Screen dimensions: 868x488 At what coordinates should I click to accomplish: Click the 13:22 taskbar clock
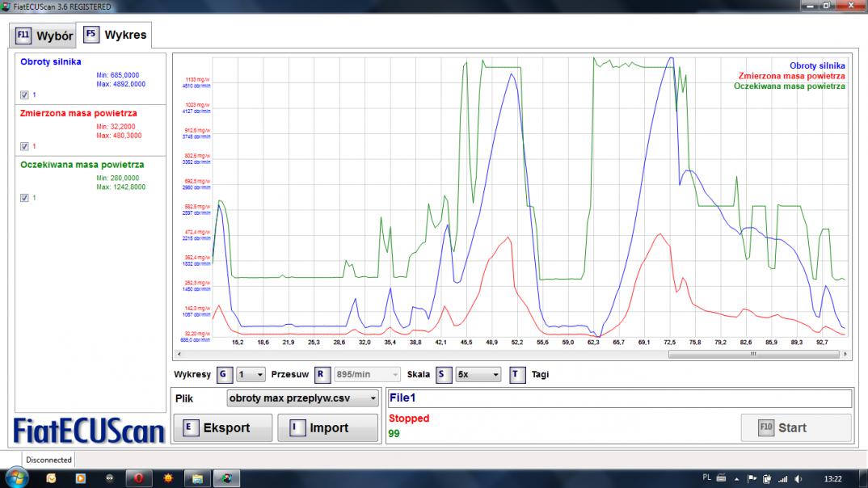(832, 479)
